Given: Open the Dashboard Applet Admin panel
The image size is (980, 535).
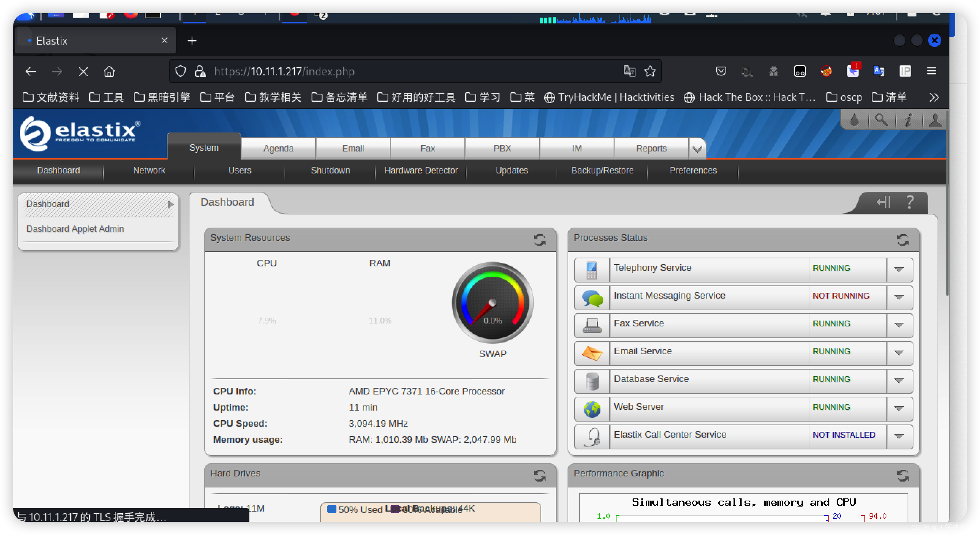Looking at the screenshot, I should (74, 229).
